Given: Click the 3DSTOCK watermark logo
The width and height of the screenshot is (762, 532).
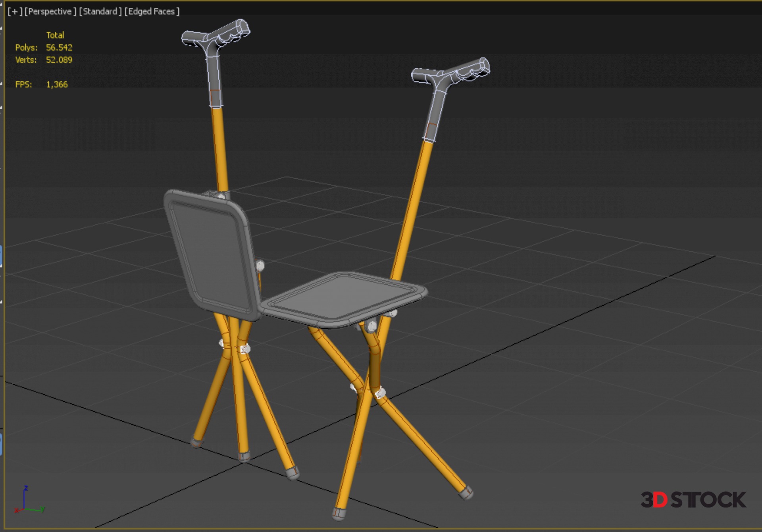Looking at the screenshot, I should pos(693,499).
